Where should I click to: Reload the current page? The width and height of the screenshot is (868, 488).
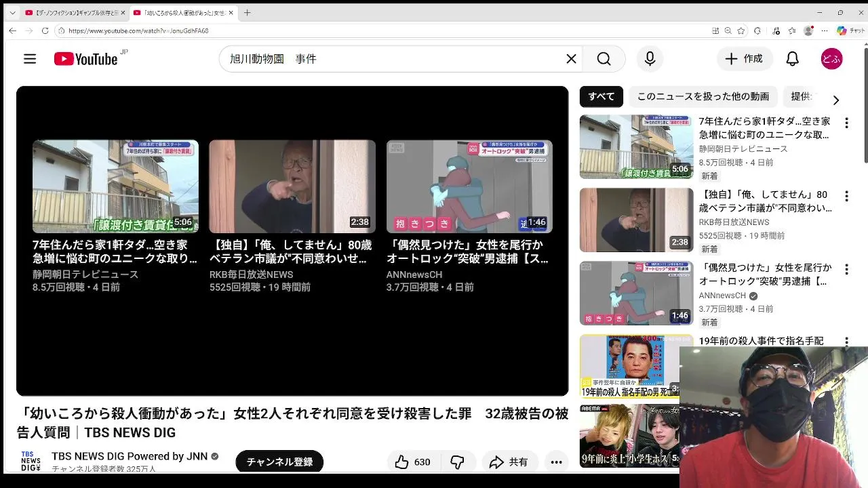click(45, 30)
